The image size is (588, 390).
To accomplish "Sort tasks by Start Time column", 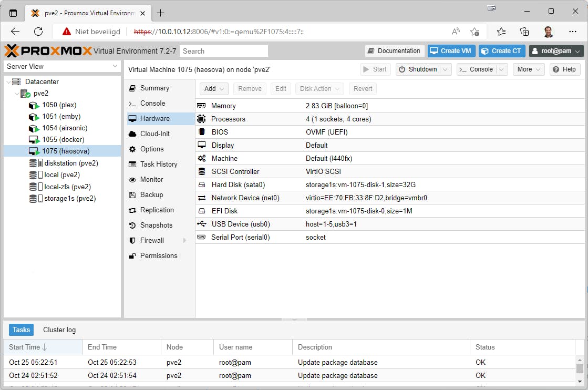I will [43, 347].
